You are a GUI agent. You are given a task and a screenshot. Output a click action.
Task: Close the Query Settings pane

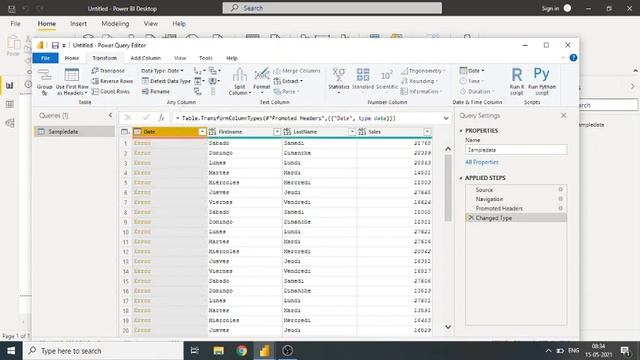tap(563, 116)
